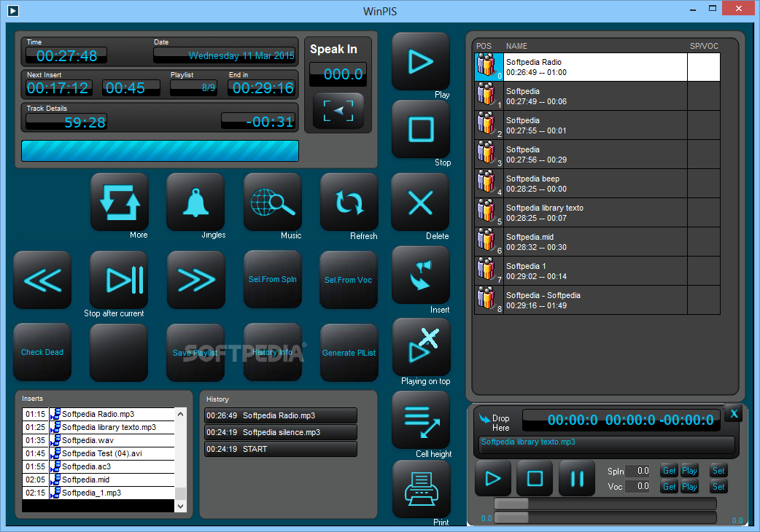Click Get button for SpIn value
This screenshot has width=760, height=532.
669,471
